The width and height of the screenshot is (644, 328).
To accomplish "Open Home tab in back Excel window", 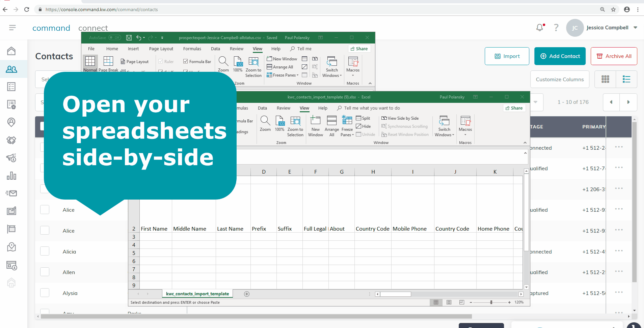I will (112, 49).
